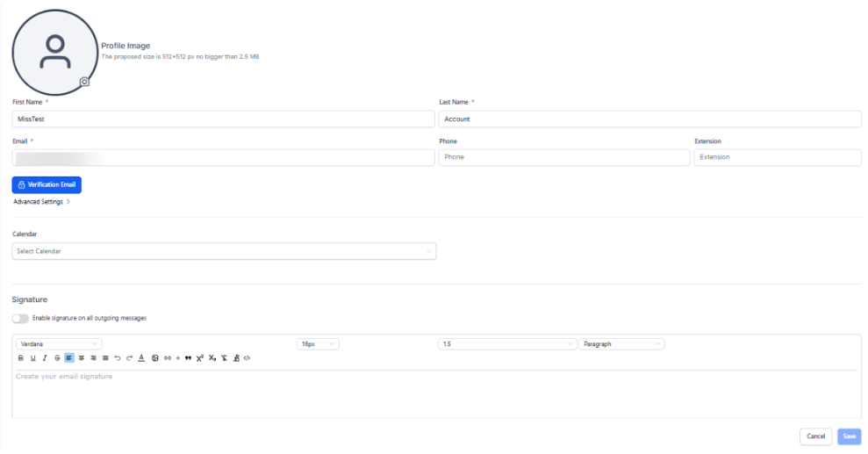868x454 pixels.
Task: Click the Bold formatting icon
Action: tap(20, 358)
